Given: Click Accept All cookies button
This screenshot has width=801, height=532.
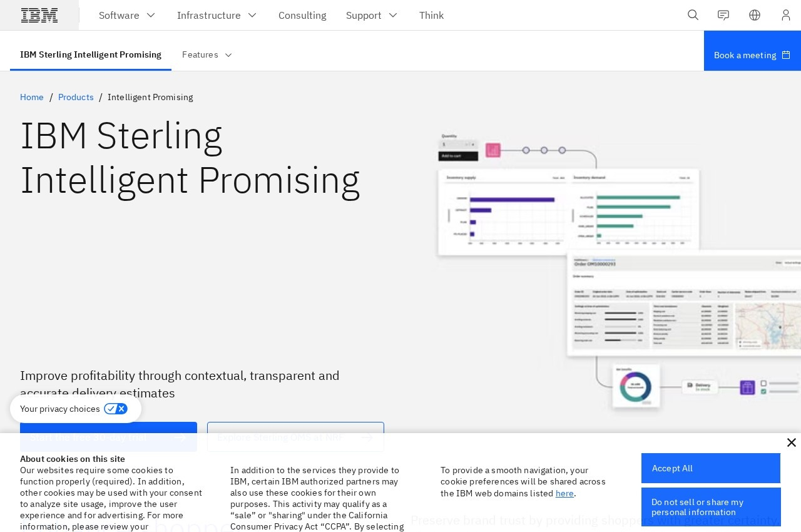Looking at the screenshot, I should point(711,468).
